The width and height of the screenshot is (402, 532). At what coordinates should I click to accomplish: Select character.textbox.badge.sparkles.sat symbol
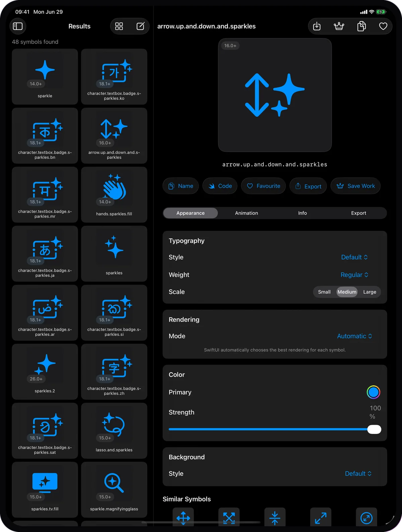[45, 430]
